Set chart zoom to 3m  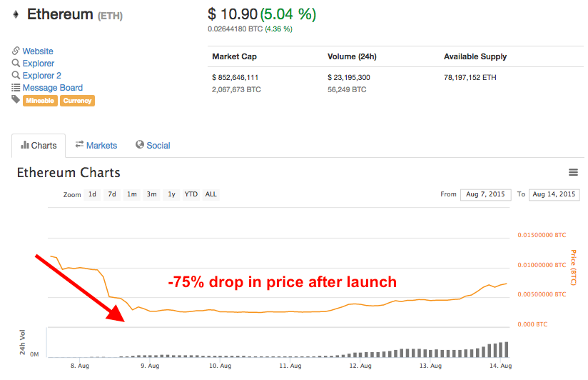click(151, 194)
